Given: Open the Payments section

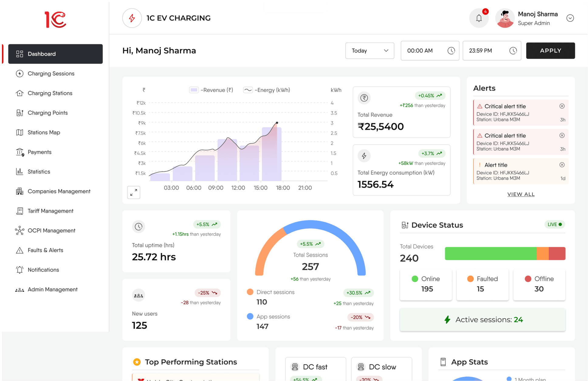Looking at the screenshot, I should coord(40,152).
